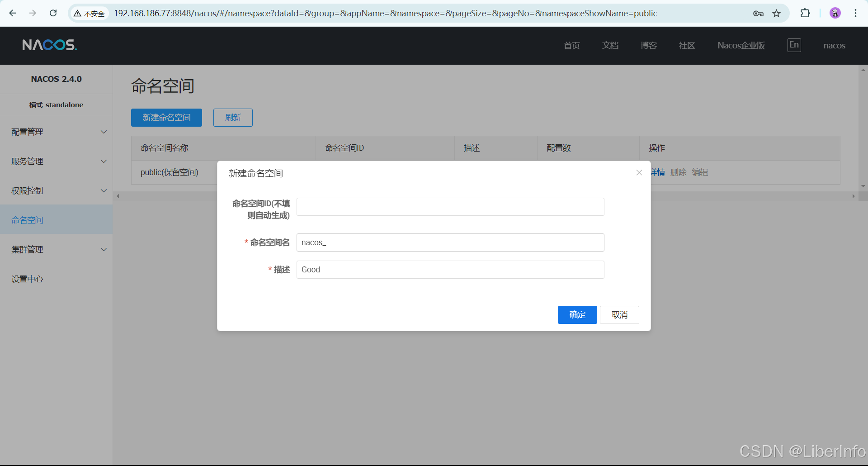Click 服务管理 sidebar menu label
The width and height of the screenshot is (868, 466).
(27, 162)
